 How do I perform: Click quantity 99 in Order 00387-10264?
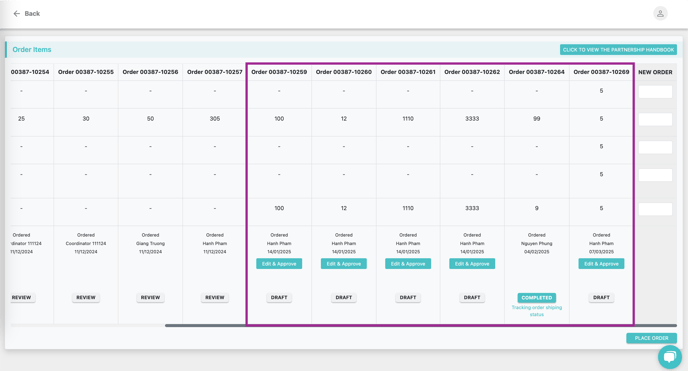pos(537,119)
